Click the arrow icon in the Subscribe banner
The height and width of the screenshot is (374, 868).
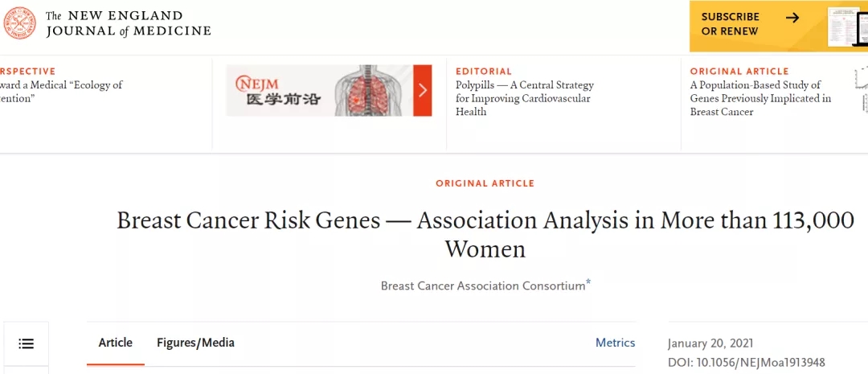point(792,18)
